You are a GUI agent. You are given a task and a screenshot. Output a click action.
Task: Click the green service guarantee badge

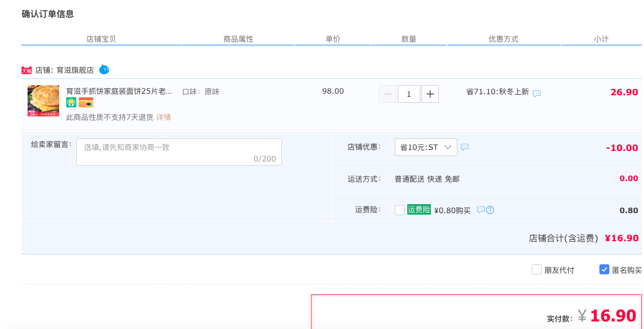pyautogui.click(x=71, y=102)
